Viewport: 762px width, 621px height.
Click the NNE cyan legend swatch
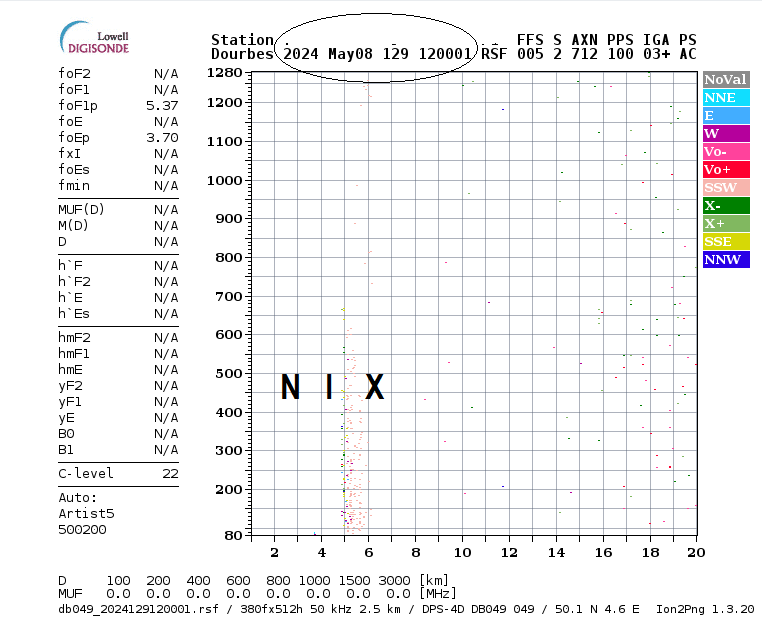coord(725,98)
